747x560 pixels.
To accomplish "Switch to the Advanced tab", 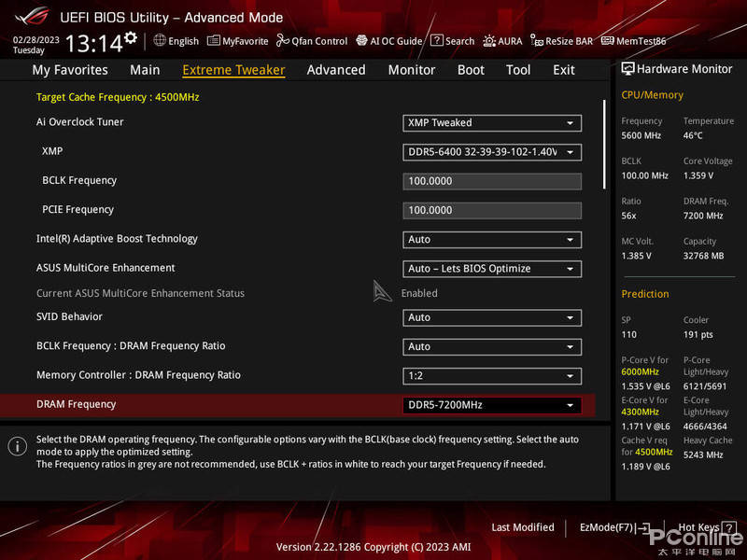I will [x=335, y=70].
